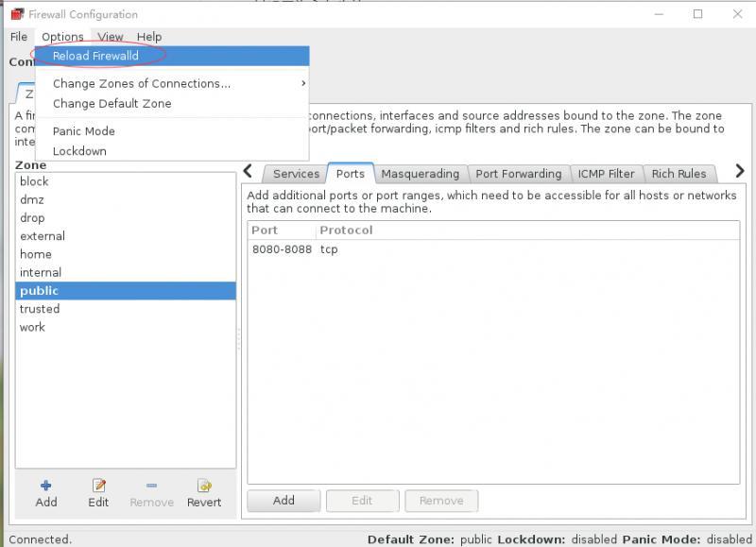The width and height of the screenshot is (756, 547).
Task: Click the Add port button
Action: tap(283, 501)
